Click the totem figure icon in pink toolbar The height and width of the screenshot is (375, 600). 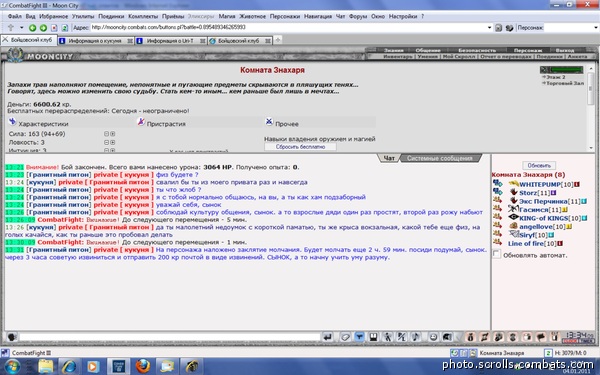[513, 337]
